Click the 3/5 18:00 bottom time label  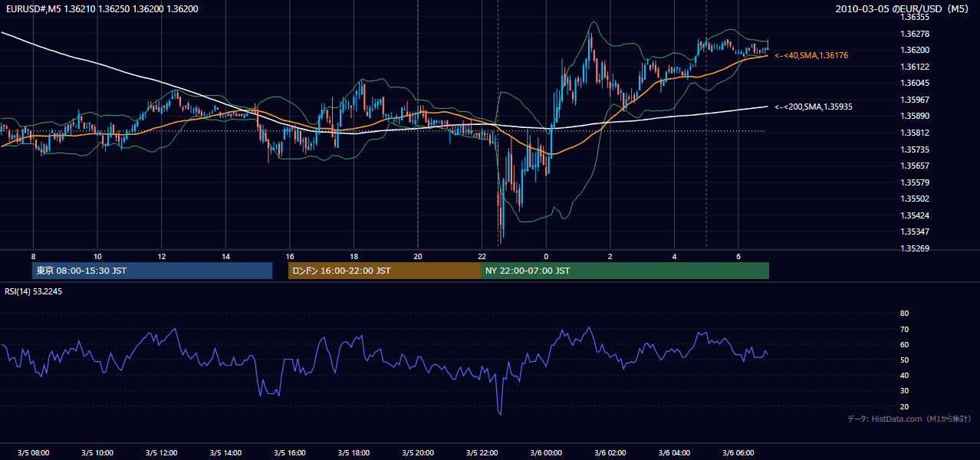tap(354, 452)
